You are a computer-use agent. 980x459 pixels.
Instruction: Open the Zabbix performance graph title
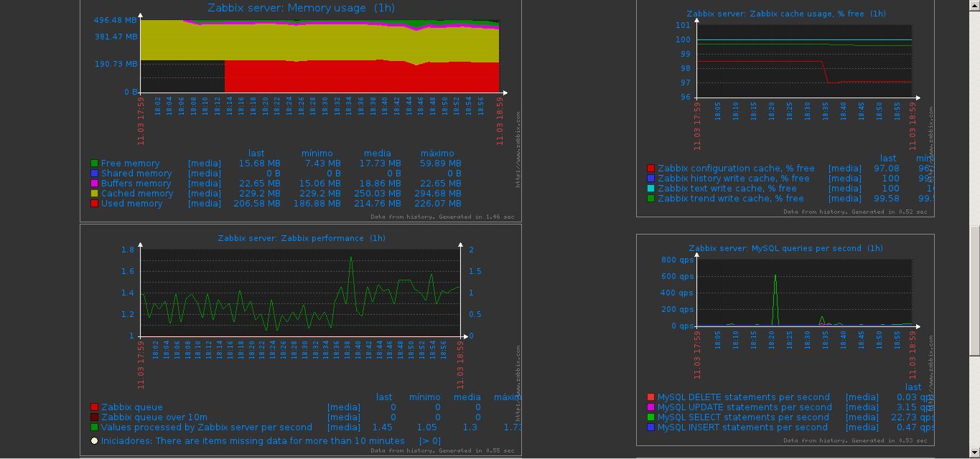pos(301,238)
